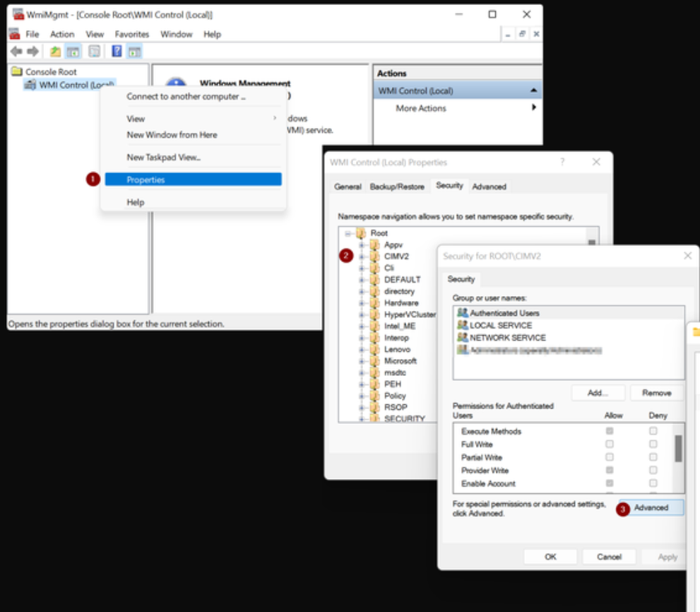Viewport: 700px width, 612px height.
Task: Open the Action menu in the menu bar
Action: [x=62, y=34]
